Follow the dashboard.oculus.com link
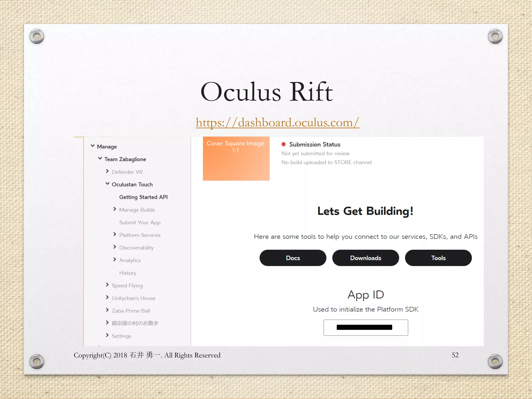Viewport: 532px width, 399px height. point(277,122)
